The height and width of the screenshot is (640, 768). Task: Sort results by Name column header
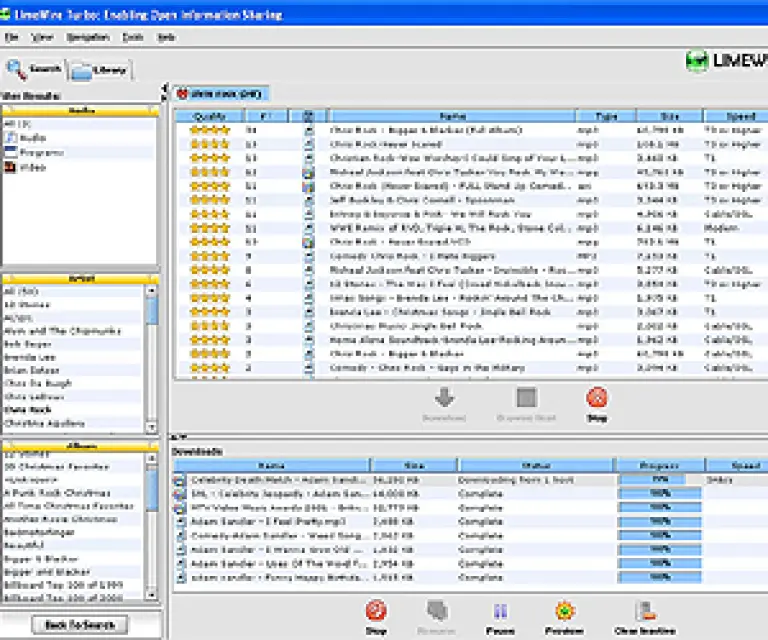pos(452,116)
